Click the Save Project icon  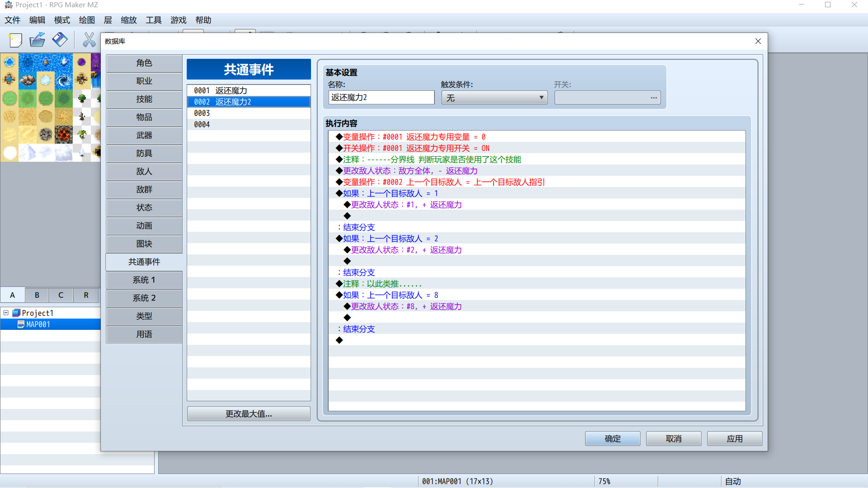[x=60, y=40]
